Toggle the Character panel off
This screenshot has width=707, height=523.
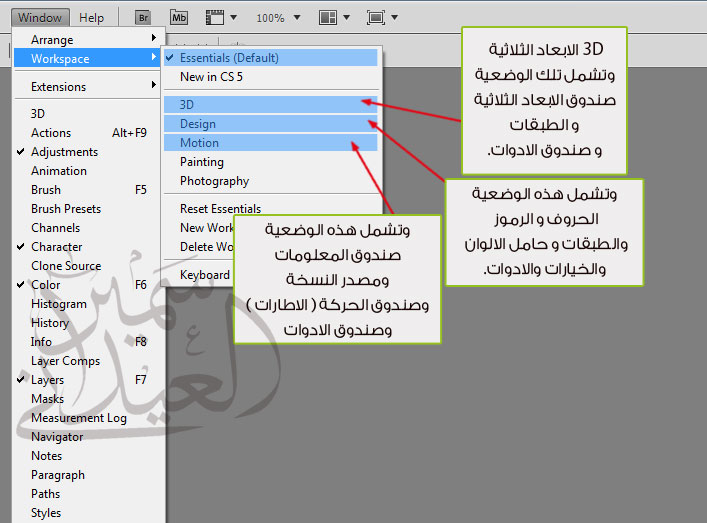click(88, 247)
